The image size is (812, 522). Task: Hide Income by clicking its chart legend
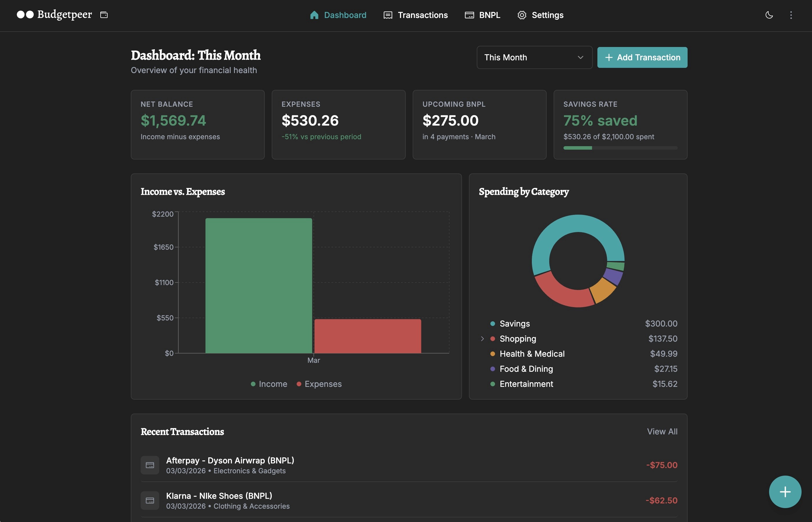[x=269, y=384]
